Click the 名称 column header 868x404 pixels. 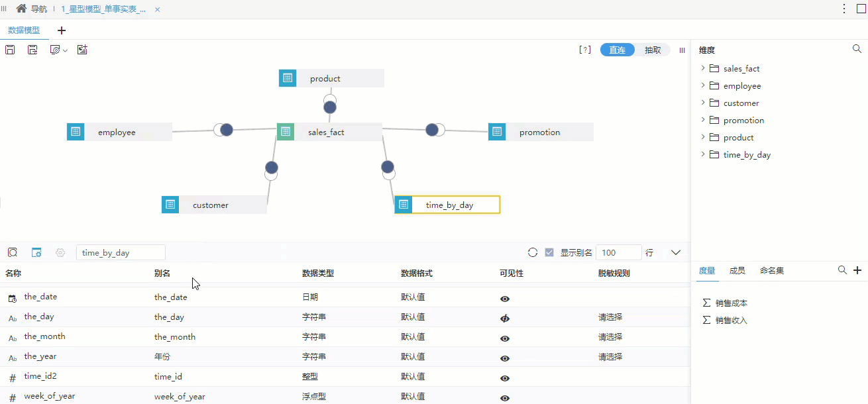13,273
